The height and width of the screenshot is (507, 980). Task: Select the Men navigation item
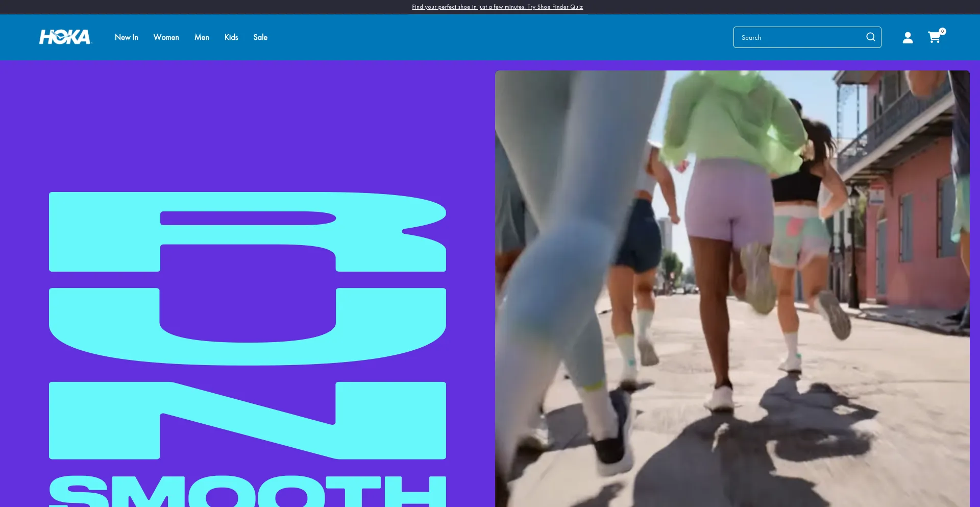point(202,37)
